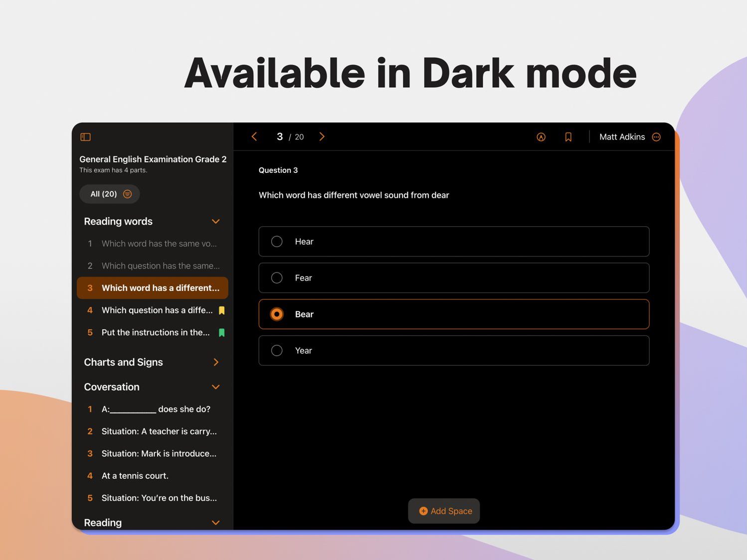Viewport: 747px width, 560px height.
Task: Open Situation: A teacher is carry... item
Action: [153, 431]
